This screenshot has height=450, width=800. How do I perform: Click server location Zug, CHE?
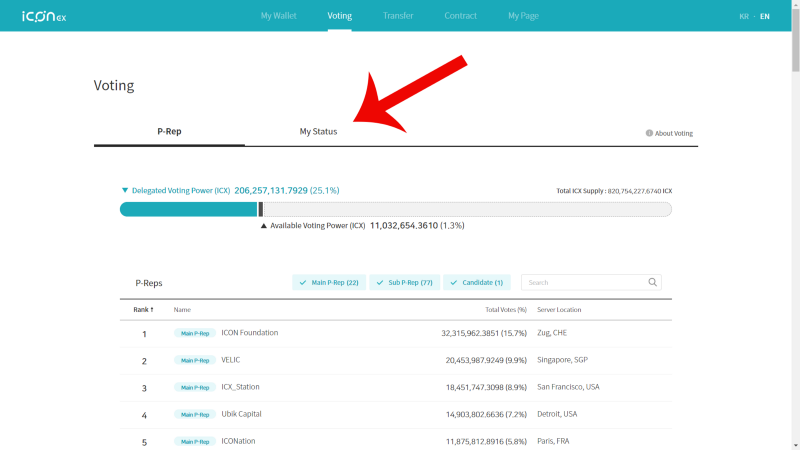tap(552, 333)
